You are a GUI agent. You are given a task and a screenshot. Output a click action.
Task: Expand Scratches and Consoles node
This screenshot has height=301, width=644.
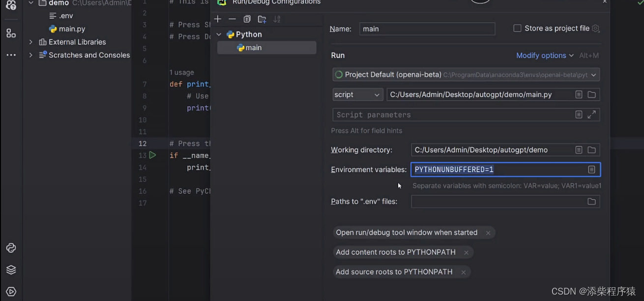click(x=31, y=55)
